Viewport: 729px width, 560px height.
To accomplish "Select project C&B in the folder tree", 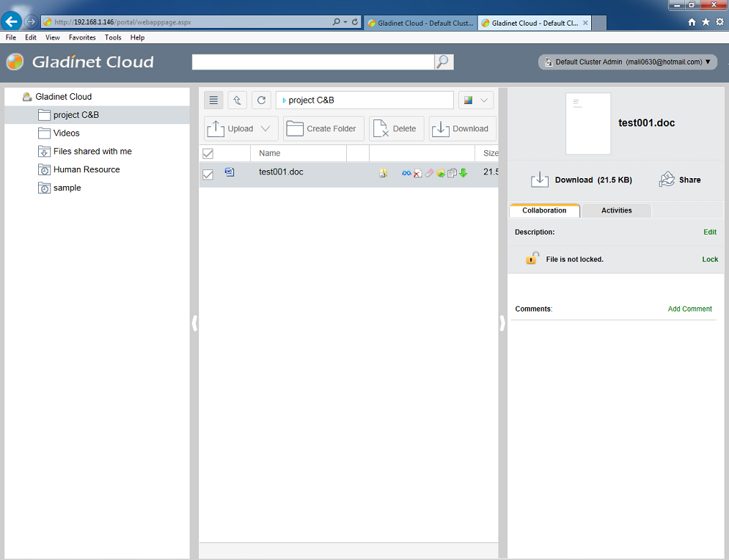I will (x=97, y=115).
